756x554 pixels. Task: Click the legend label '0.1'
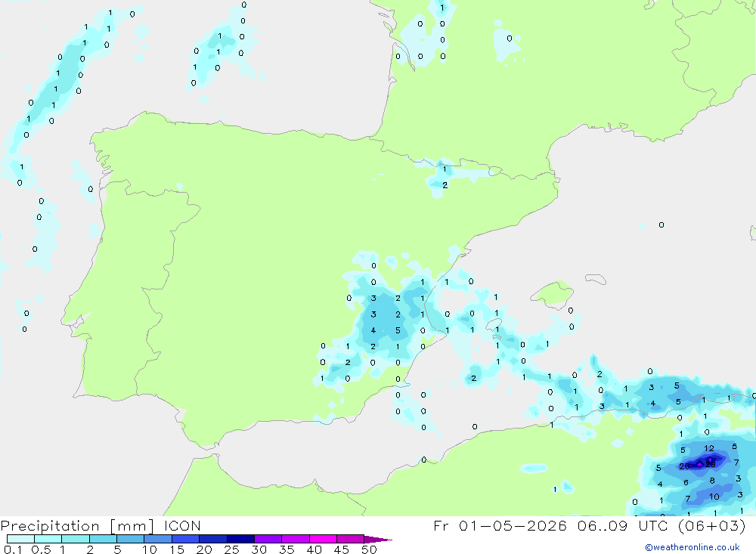(x=13, y=549)
